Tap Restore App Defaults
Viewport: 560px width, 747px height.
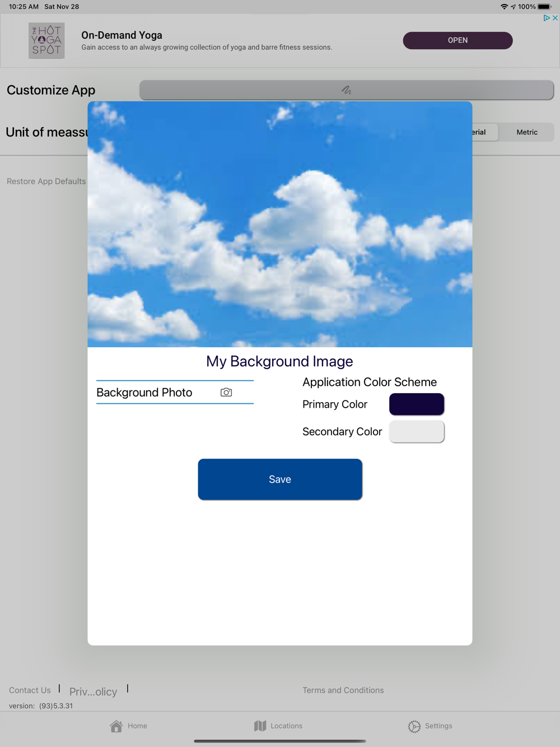[x=46, y=181]
